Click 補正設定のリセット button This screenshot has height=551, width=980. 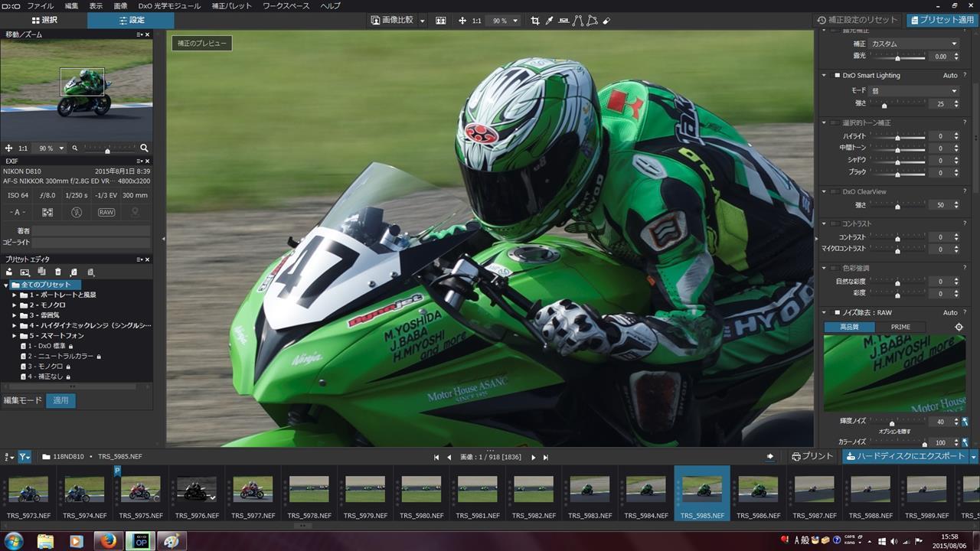(857, 20)
